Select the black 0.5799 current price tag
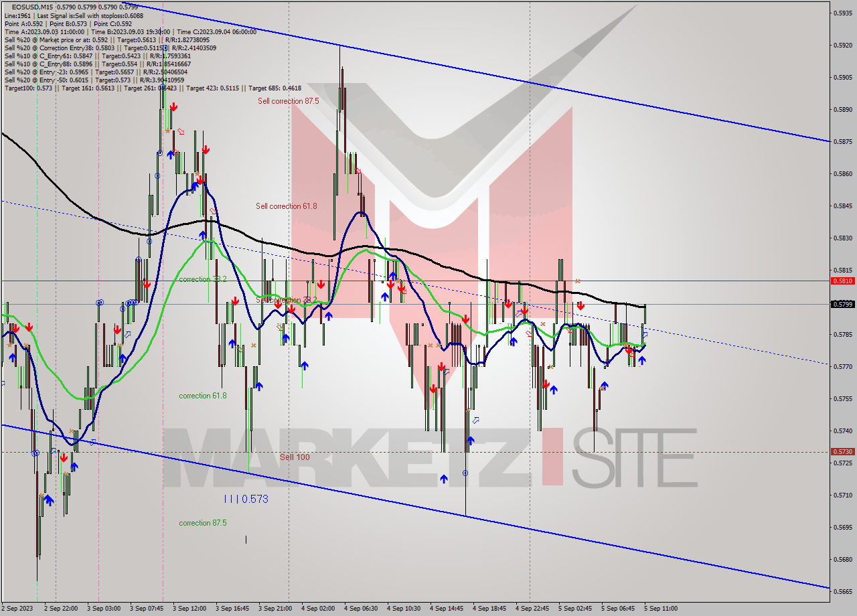This screenshot has width=857, height=616. [842, 304]
